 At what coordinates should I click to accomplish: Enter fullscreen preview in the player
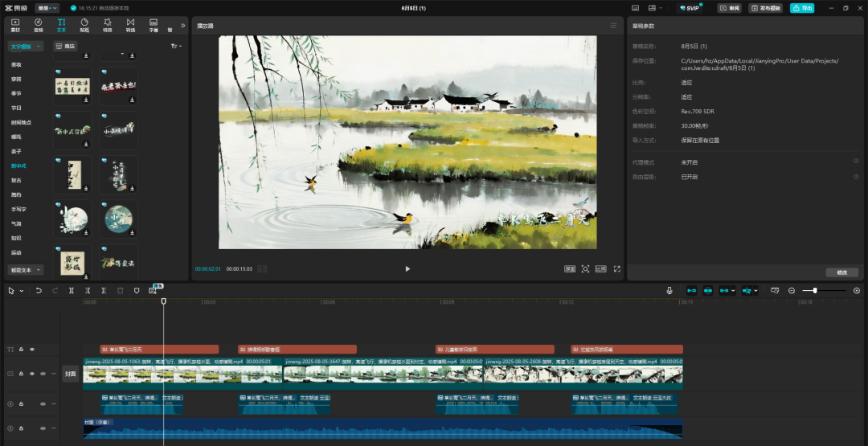click(x=616, y=268)
